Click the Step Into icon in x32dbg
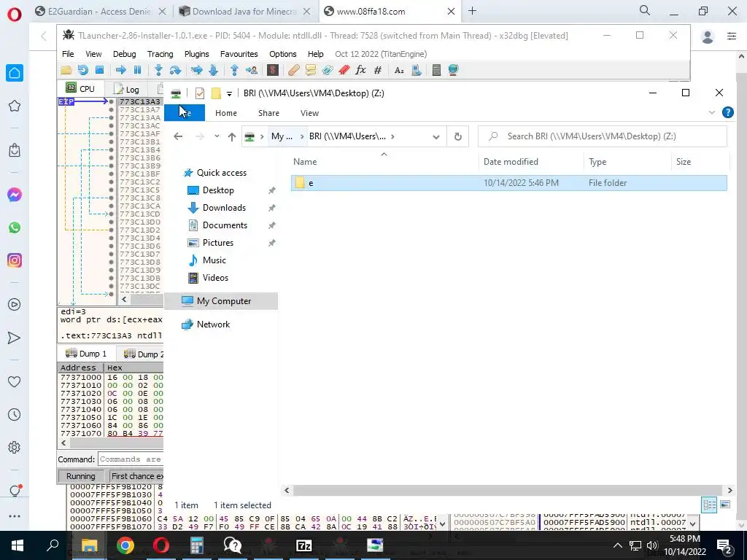 [x=158, y=71]
